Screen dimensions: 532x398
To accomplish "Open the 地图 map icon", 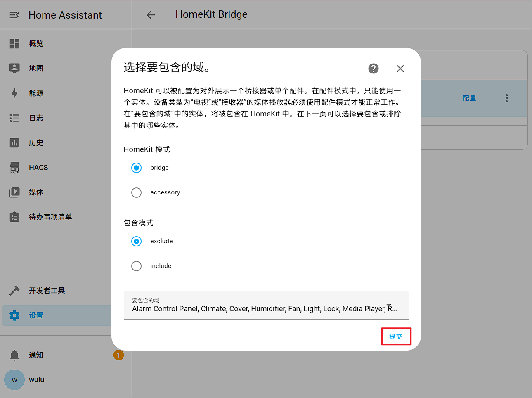I will click(14, 68).
